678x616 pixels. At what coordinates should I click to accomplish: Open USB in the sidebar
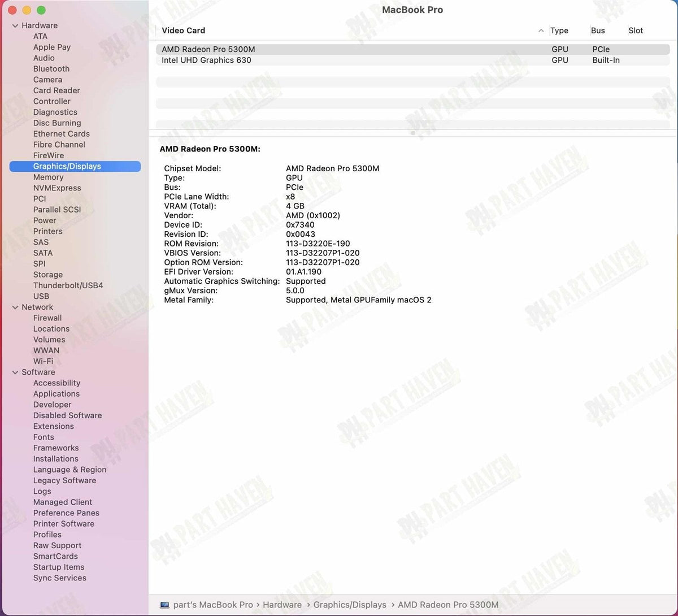point(41,296)
